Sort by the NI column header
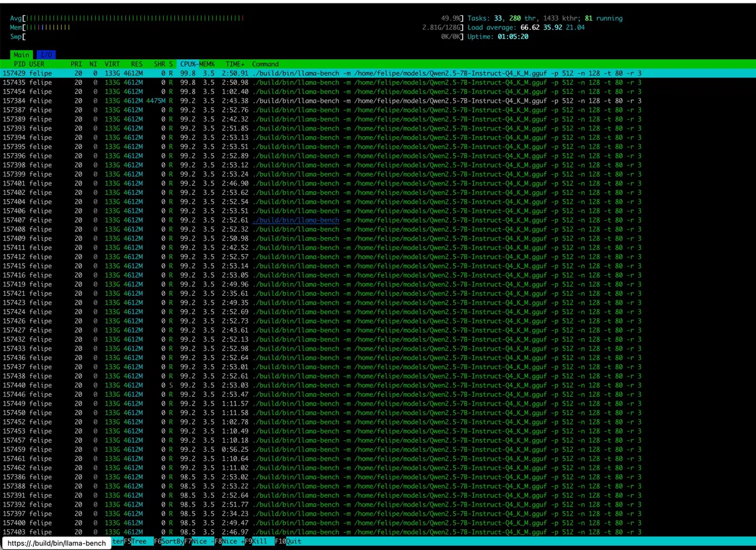Image resolution: width=756 pixels, height=550 pixels. pos(93,64)
